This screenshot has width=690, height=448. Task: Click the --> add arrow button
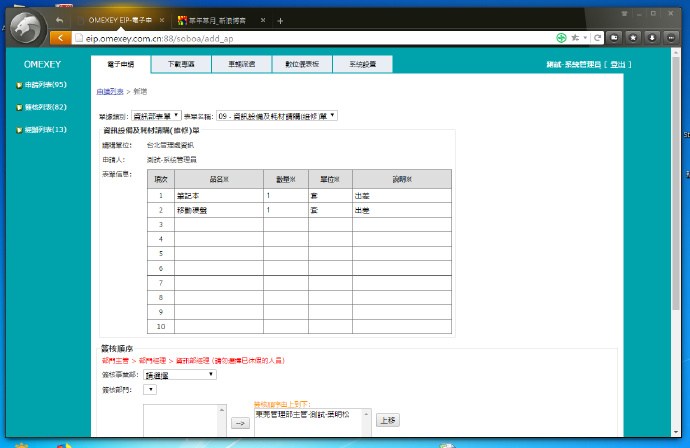[x=240, y=423]
